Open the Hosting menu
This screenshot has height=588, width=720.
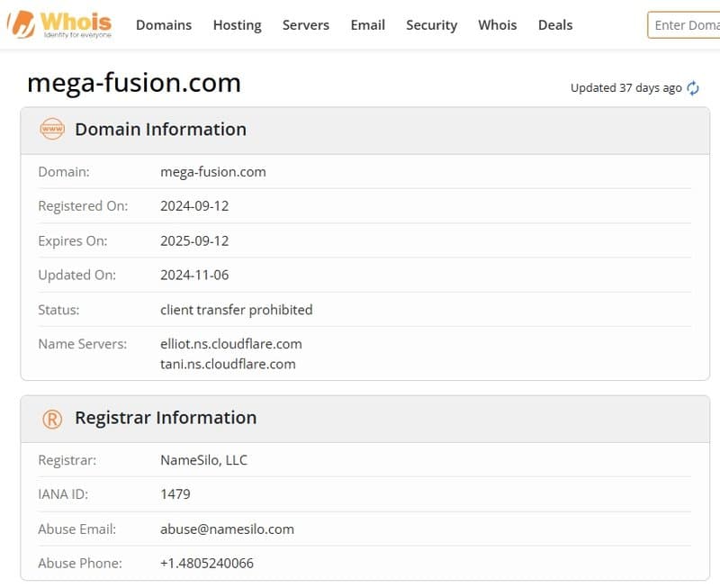pos(238,25)
